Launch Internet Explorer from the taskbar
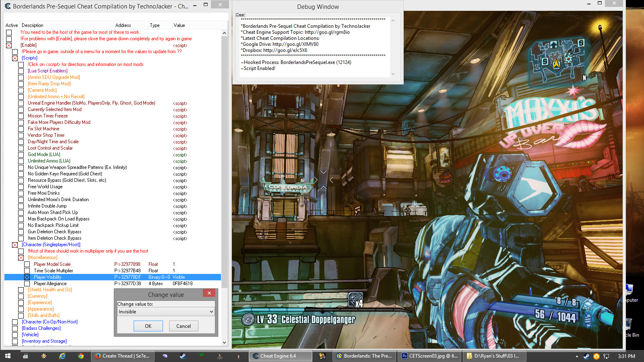This screenshot has width=644, height=362. (x=62, y=356)
